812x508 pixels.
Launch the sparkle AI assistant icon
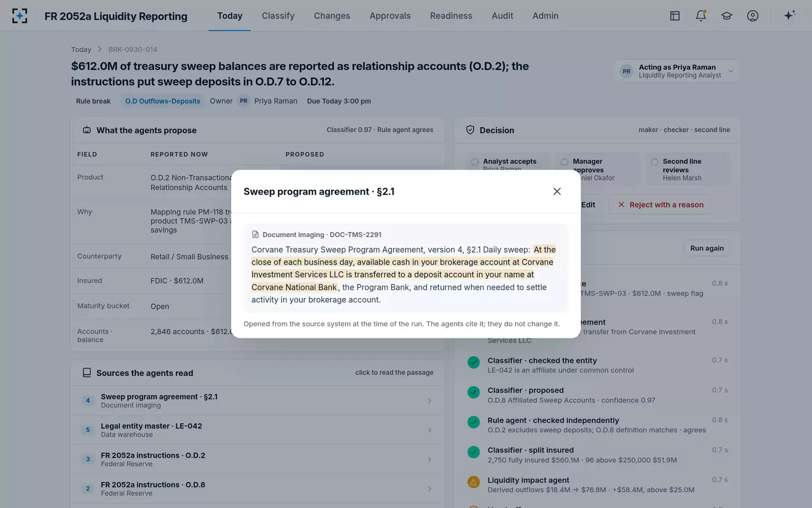(x=789, y=15)
